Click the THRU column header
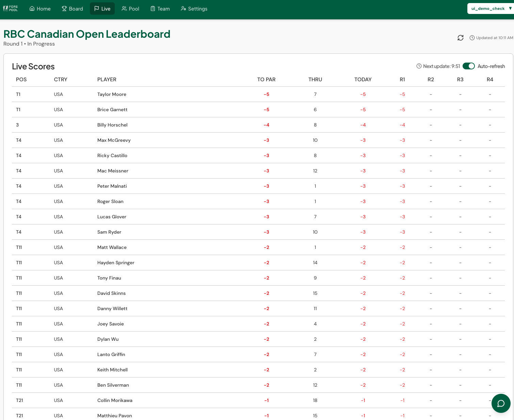Screen dimensions: 514x420 tap(315, 80)
